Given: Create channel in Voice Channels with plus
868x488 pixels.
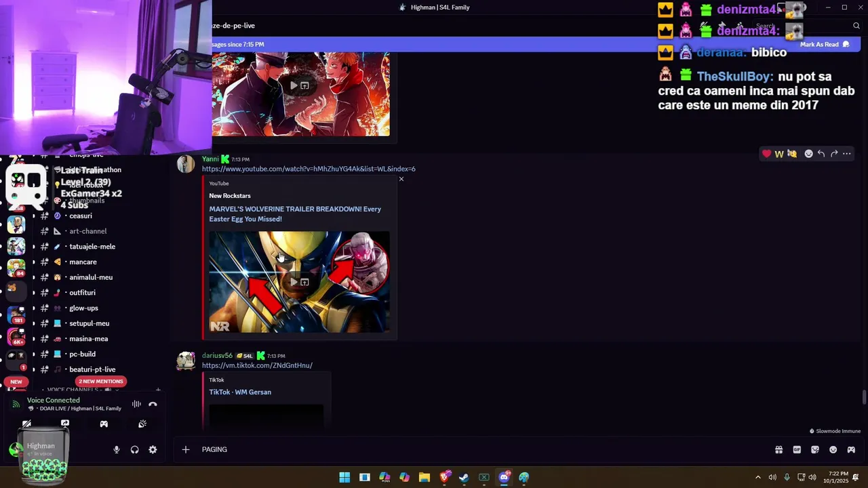Looking at the screenshot, I should [x=158, y=390].
